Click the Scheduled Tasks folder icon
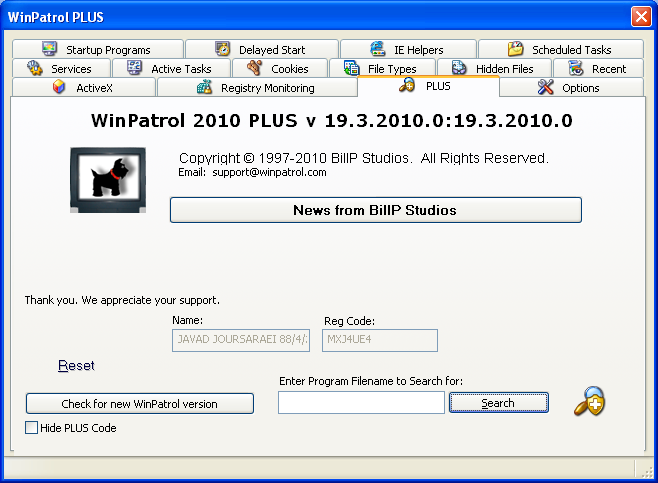The height and width of the screenshot is (483, 658). (x=516, y=49)
